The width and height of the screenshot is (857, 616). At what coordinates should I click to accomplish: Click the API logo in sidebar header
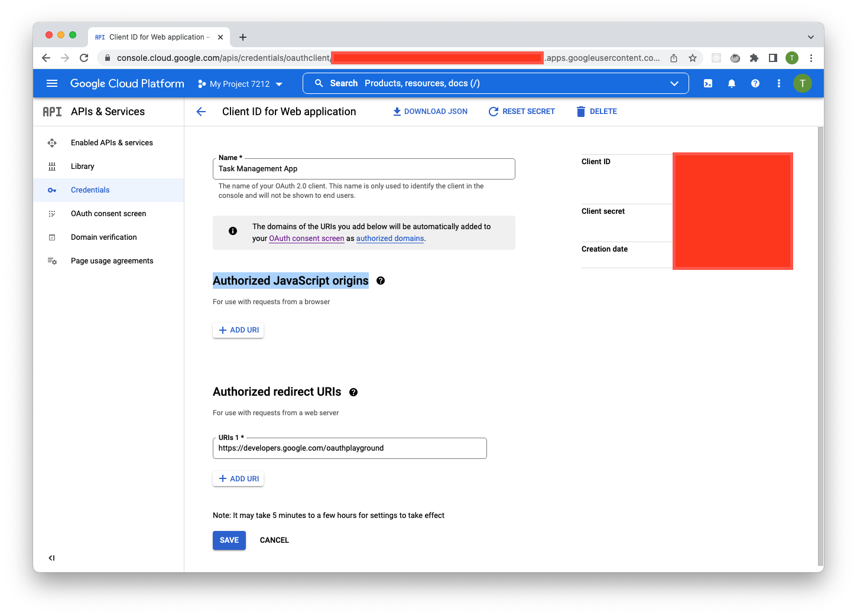tap(52, 112)
